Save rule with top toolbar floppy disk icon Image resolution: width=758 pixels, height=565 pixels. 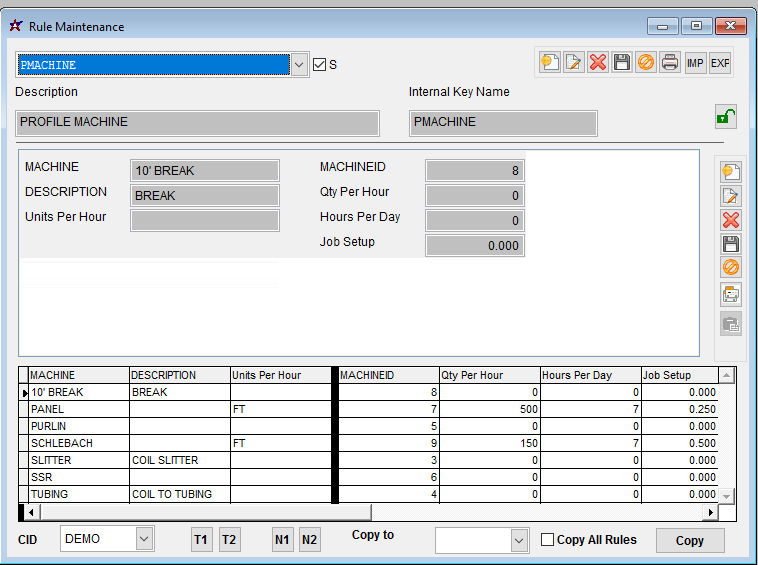(622, 62)
